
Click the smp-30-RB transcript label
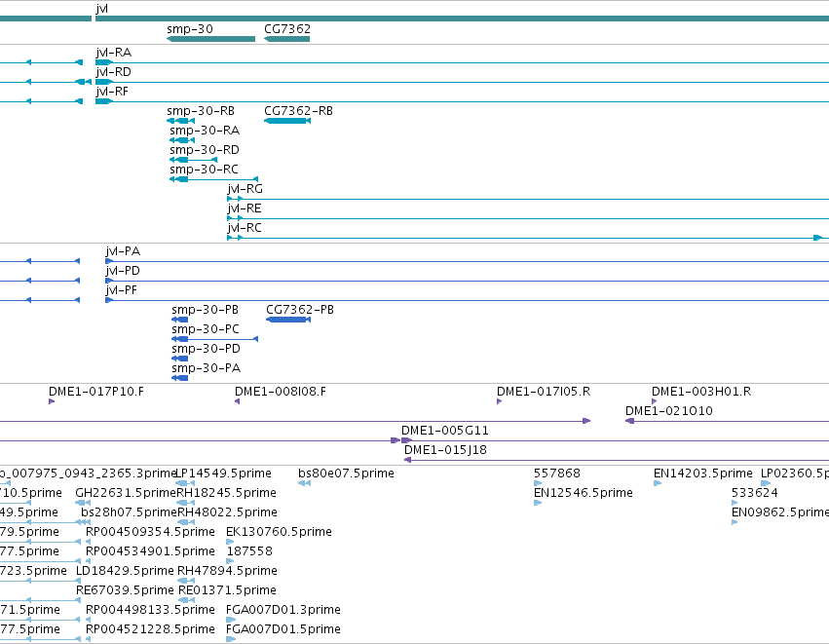pyautogui.click(x=201, y=111)
